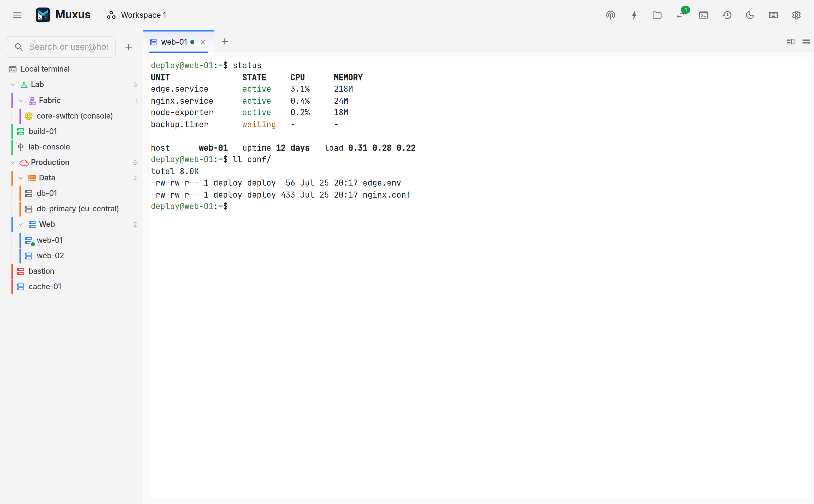This screenshot has height=504, width=814.
Task: Click the Production cloud icon
Action: pos(24,163)
